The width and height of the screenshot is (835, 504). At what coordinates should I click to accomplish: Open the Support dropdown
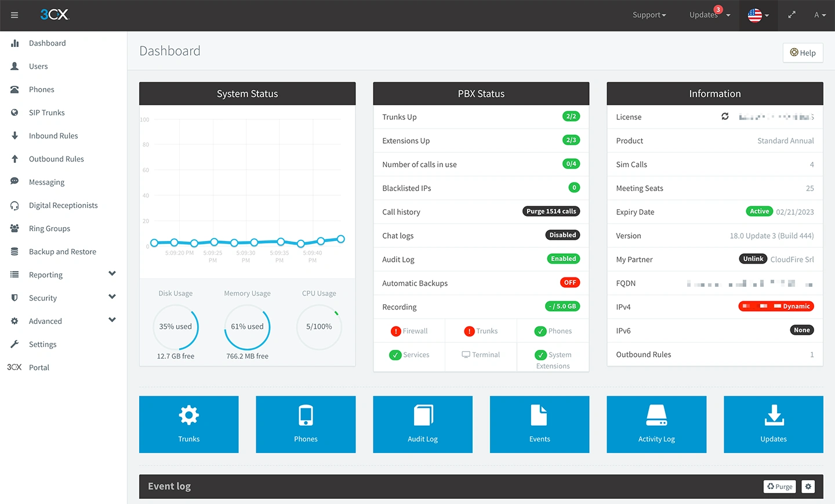649,15
